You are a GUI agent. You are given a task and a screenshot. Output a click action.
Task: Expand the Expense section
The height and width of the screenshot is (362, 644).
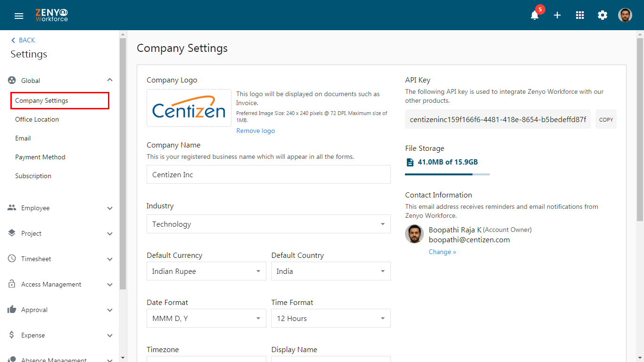110,336
